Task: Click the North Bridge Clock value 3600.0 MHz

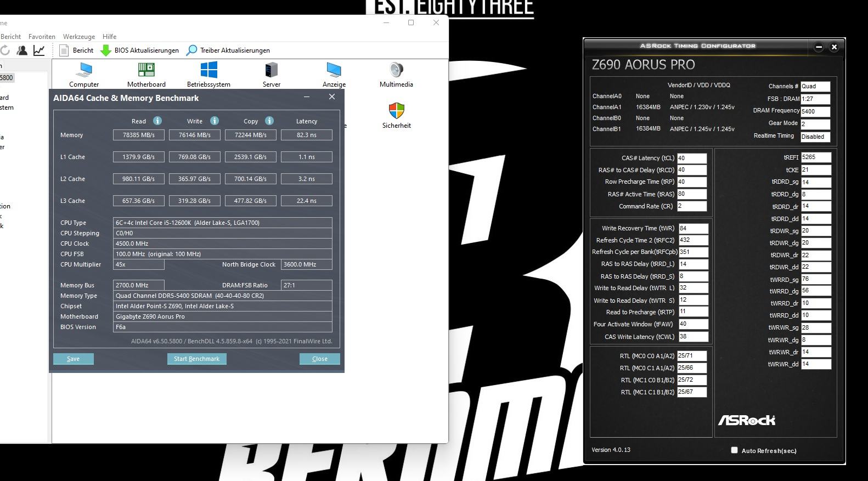Action: tap(306, 264)
